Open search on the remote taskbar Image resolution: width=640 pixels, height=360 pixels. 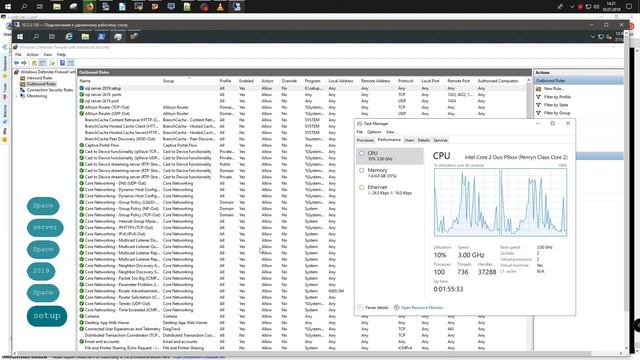(x=36, y=37)
